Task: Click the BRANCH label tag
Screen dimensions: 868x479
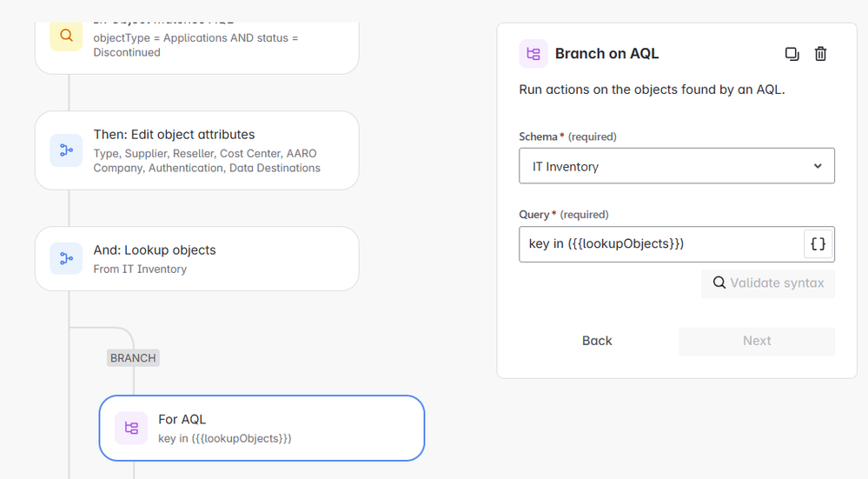Action: [133, 358]
